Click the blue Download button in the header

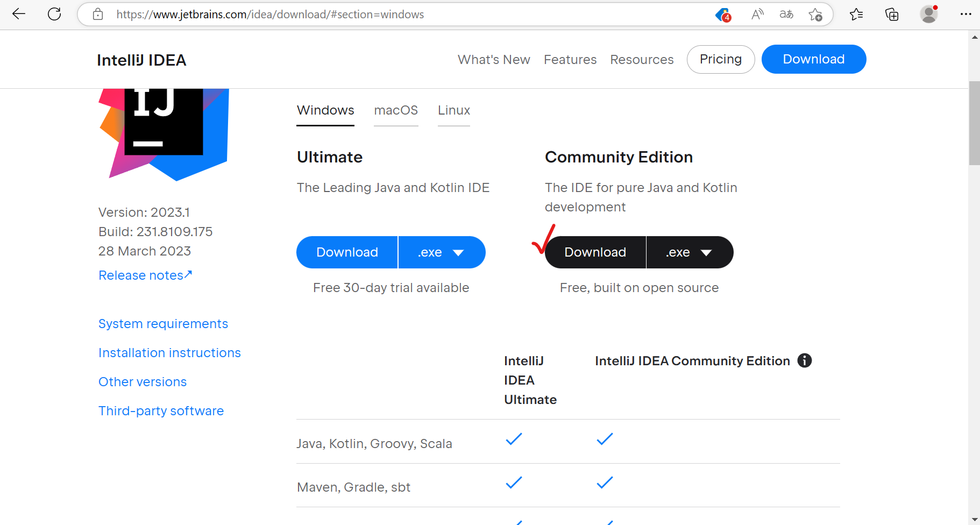[814, 59]
